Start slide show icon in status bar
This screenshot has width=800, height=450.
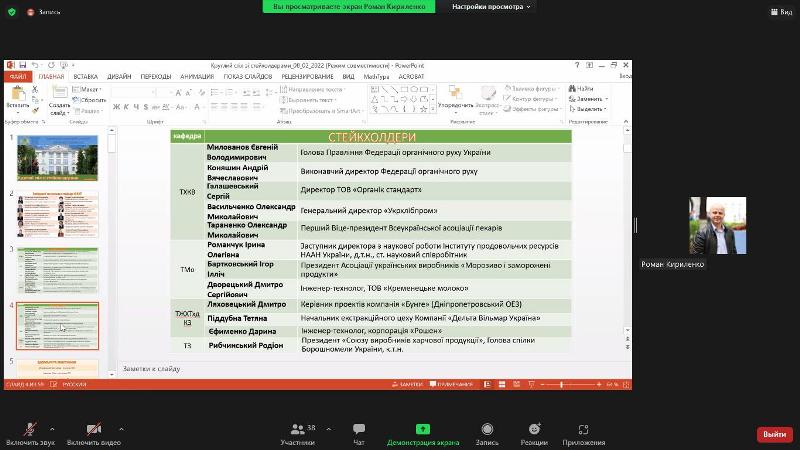pyautogui.click(x=531, y=384)
